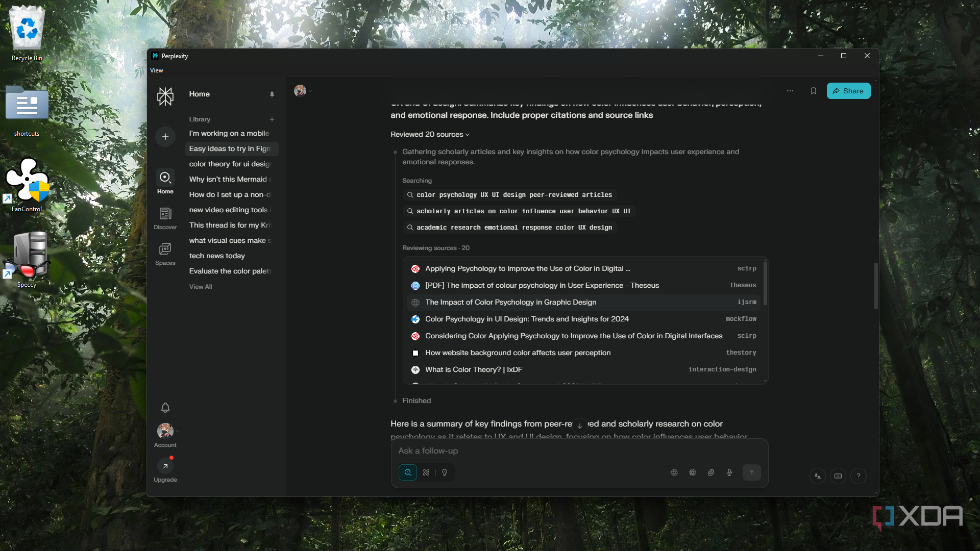
Task: Jump to bottom with down-arrow button
Action: (x=579, y=425)
